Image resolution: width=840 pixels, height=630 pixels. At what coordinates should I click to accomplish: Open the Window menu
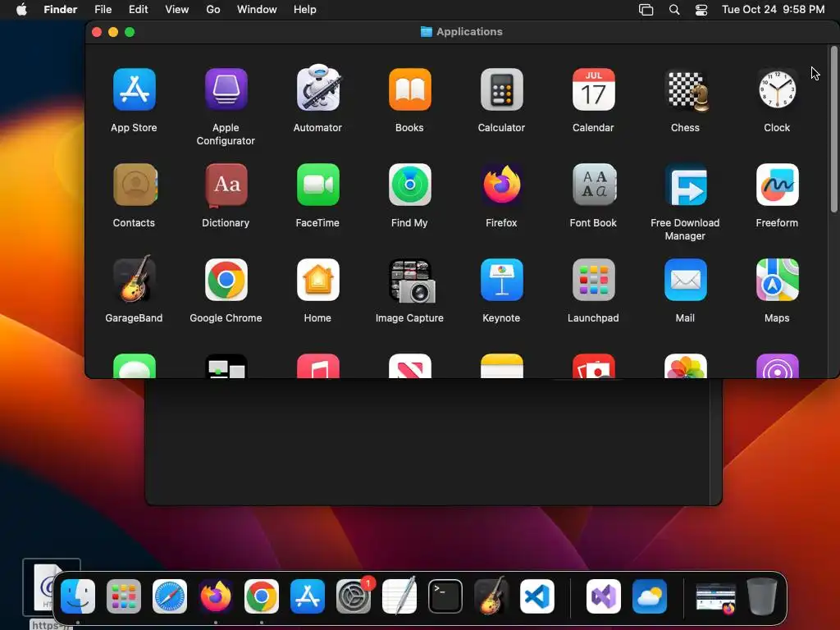tap(257, 9)
